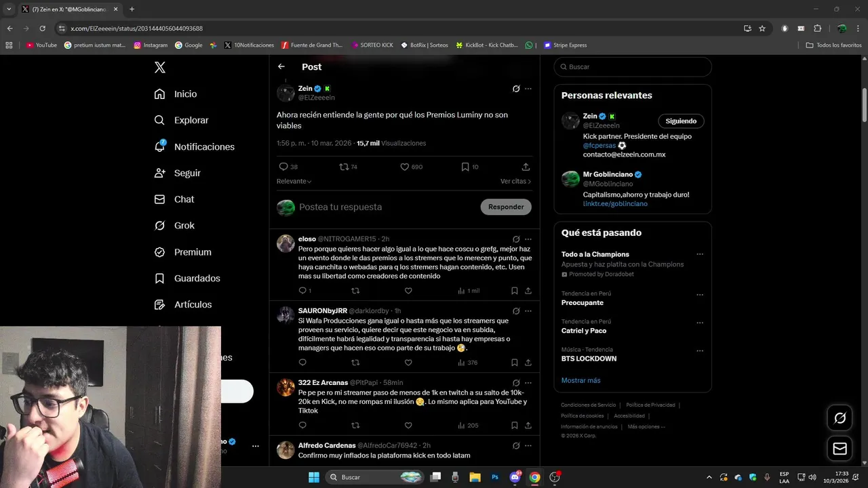
Task: Open Ver citas link
Action: [515, 182]
